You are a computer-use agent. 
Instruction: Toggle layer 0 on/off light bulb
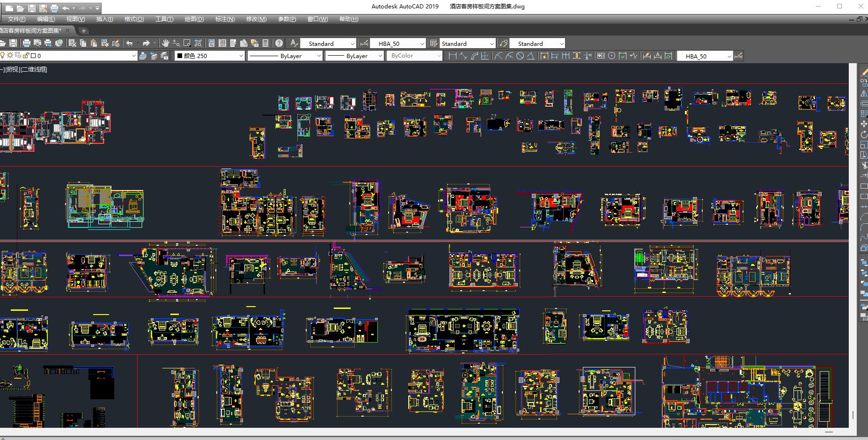[x=2, y=56]
